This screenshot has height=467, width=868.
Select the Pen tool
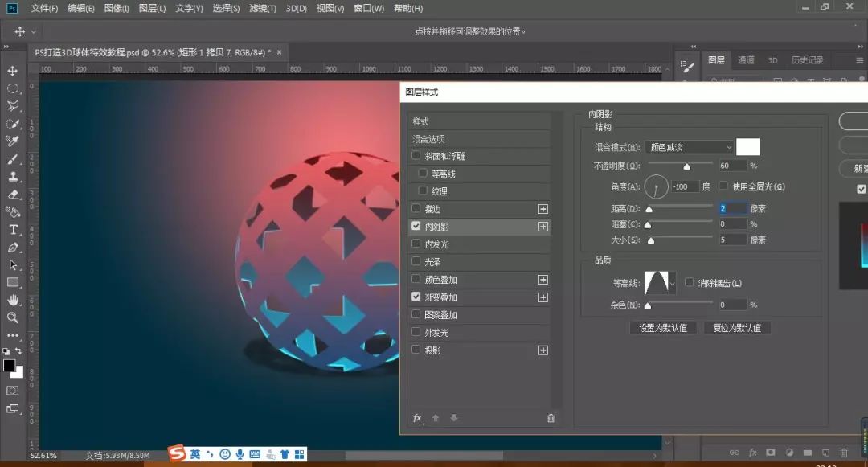(x=12, y=248)
